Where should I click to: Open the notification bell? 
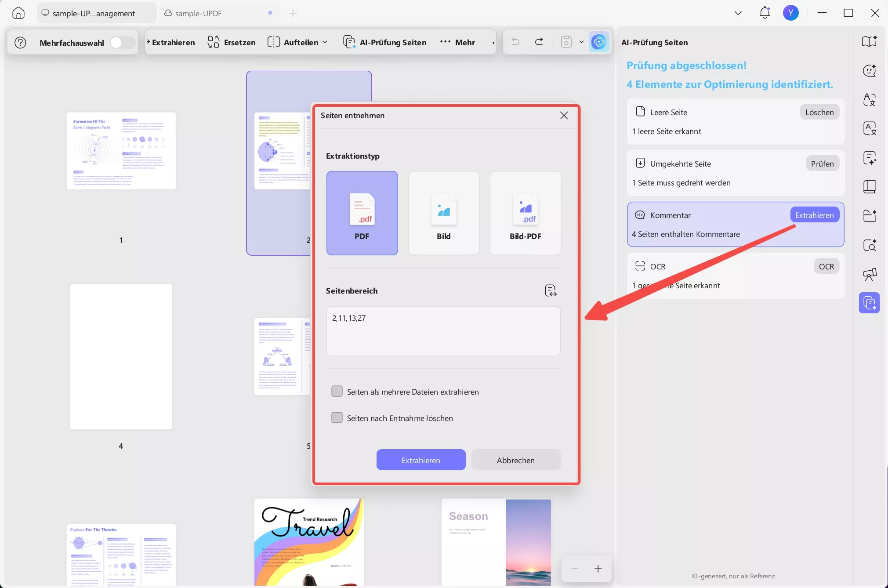(x=765, y=13)
